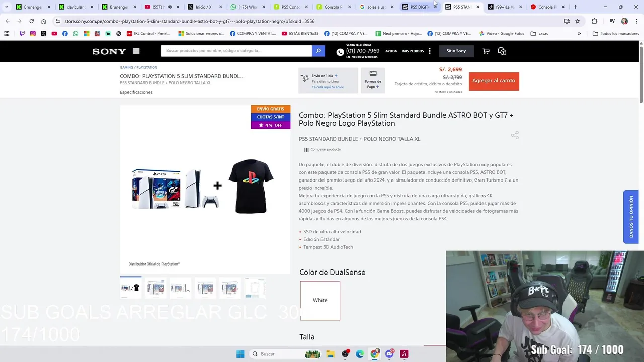This screenshot has width=644, height=362.
Task: Open the Facebook bookmark icon in bookmarks bar
Action: point(65,34)
